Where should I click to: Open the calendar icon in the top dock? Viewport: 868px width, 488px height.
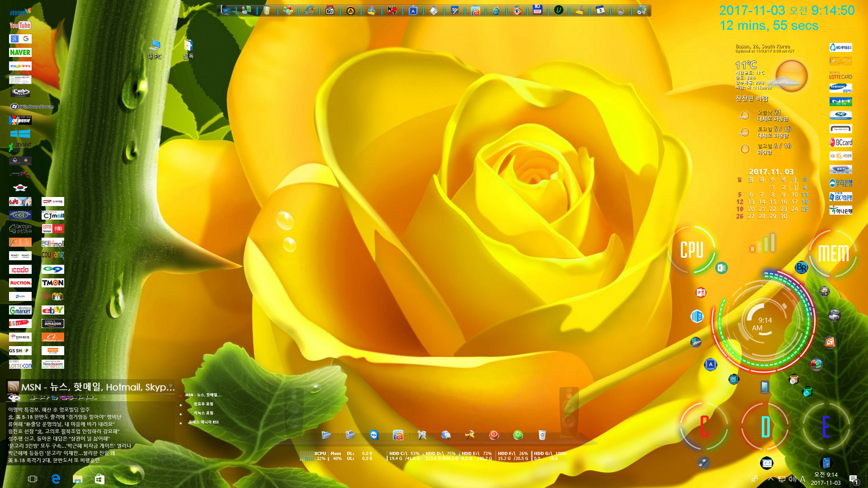coord(600,10)
